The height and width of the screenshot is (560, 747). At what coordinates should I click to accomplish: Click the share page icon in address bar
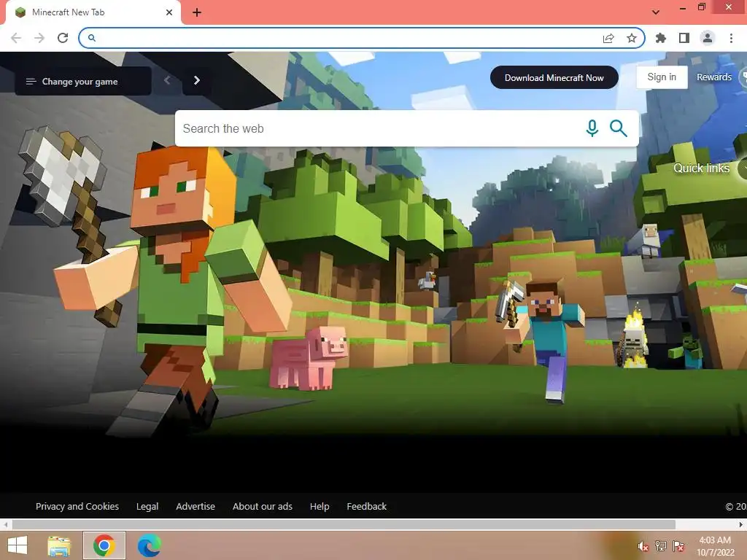point(608,38)
